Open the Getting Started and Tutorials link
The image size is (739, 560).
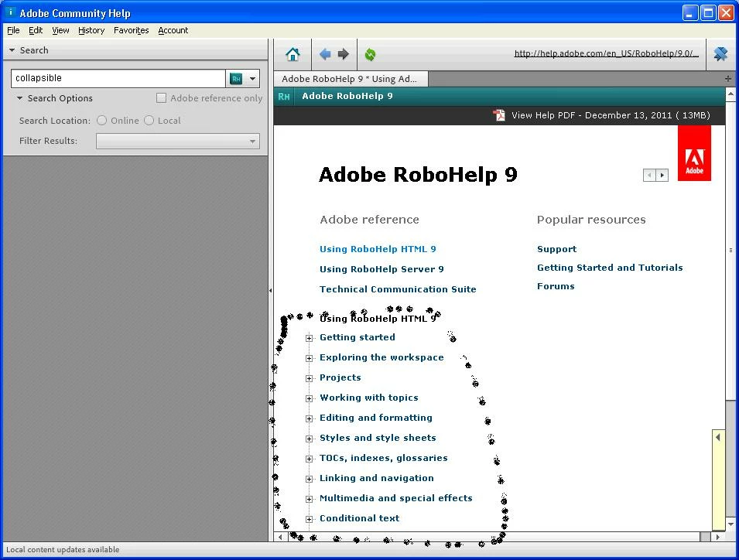[610, 268]
